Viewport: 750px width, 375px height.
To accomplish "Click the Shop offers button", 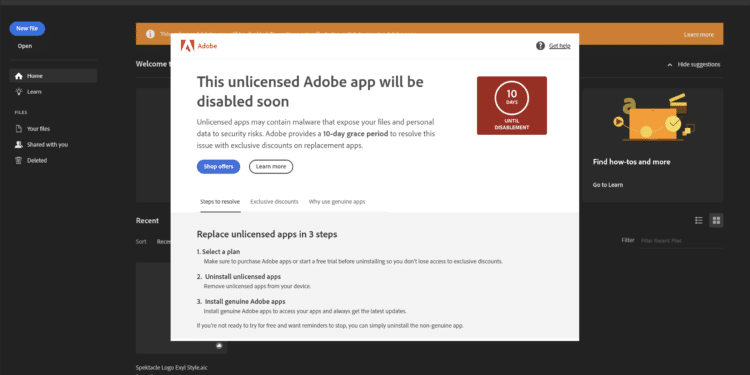I will click(x=218, y=166).
